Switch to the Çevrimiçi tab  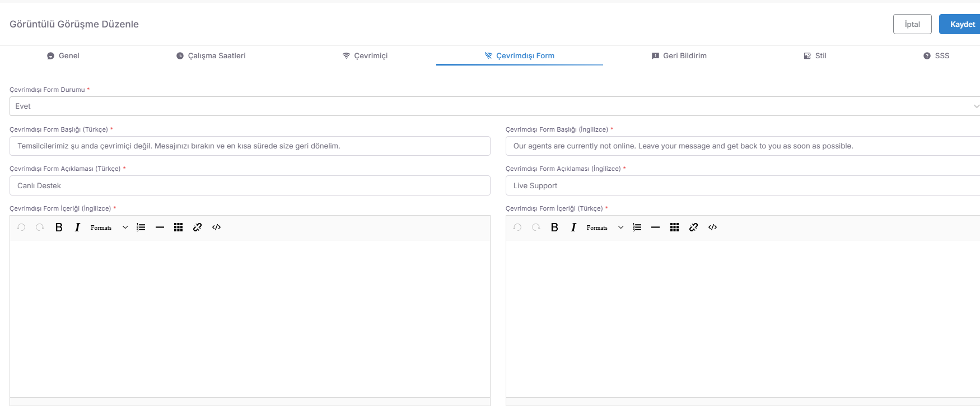coord(365,56)
